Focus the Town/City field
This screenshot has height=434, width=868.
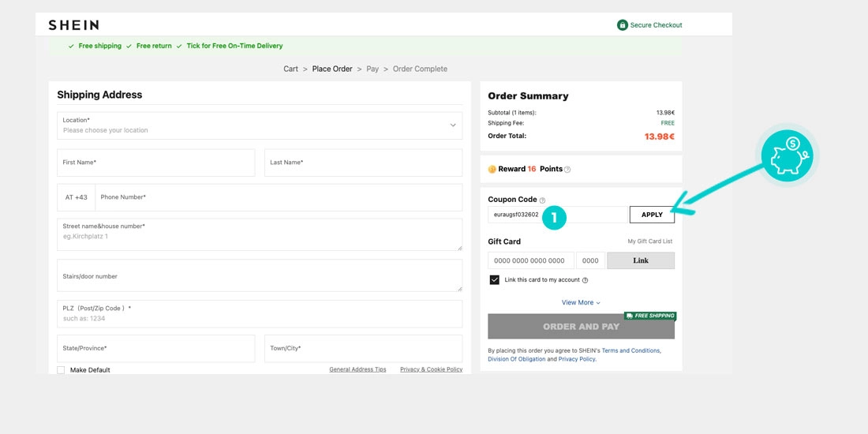point(363,349)
